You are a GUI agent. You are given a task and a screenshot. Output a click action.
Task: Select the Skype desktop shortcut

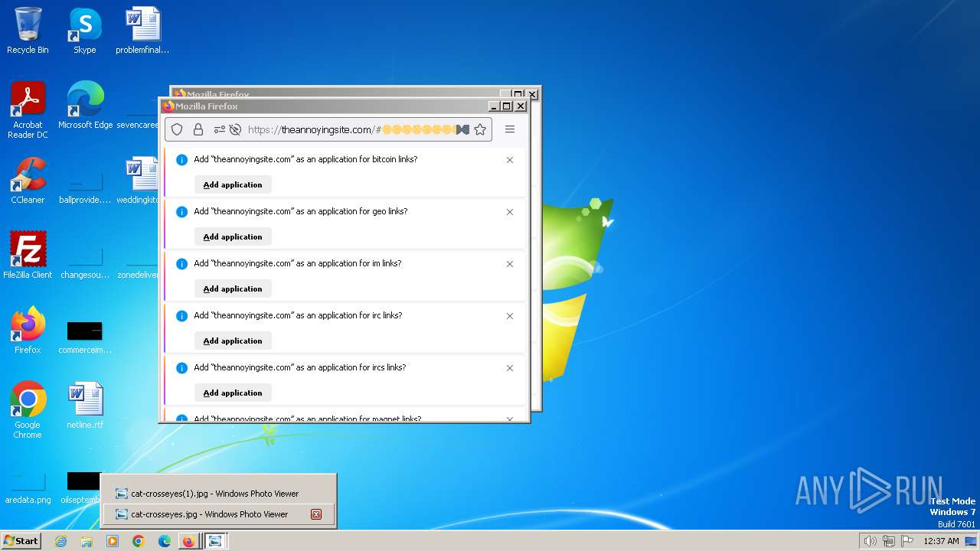(x=84, y=31)
